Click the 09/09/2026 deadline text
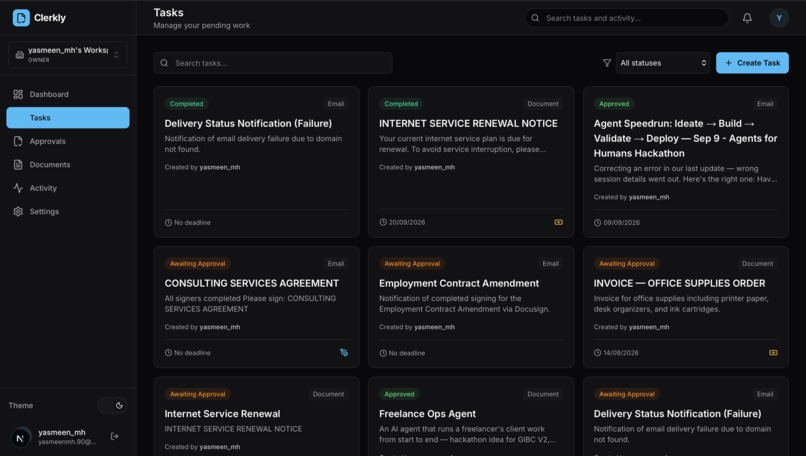Image resolution: width=806 pixels, height=456 pixels. 621,223
